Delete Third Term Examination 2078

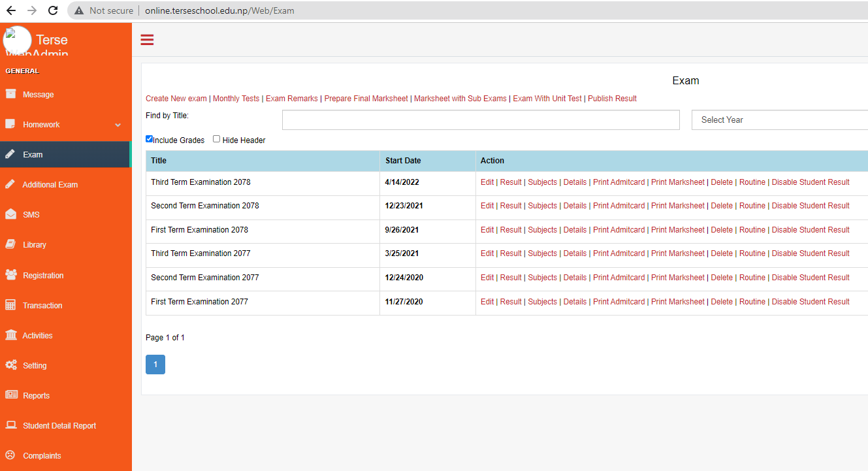pos(722,182)
